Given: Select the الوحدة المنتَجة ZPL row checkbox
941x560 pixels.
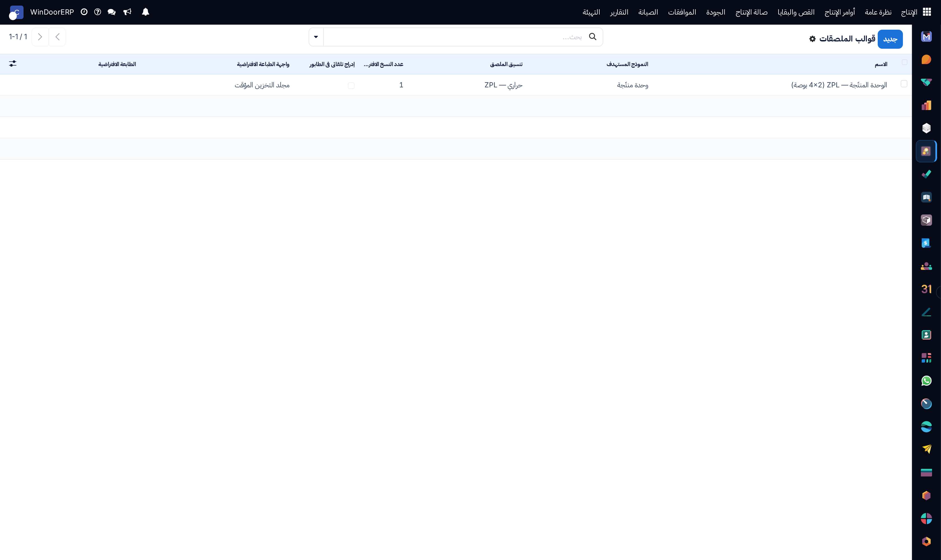Looking at the screenshot, I should coord(904,84).
